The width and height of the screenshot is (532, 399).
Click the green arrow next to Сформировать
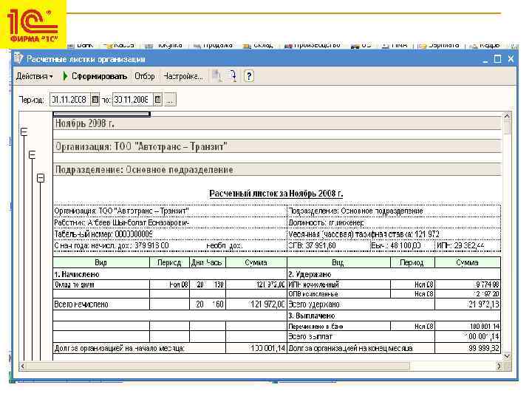pos(66,76)
